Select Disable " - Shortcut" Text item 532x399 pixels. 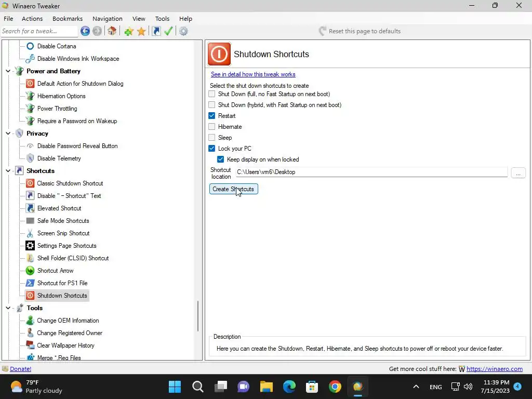coord(69,196)
